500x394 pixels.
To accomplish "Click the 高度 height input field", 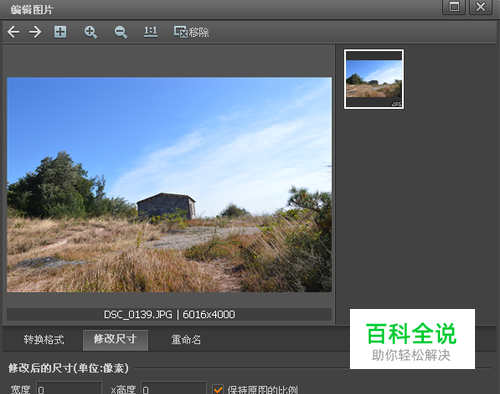I will pos(174,388).
